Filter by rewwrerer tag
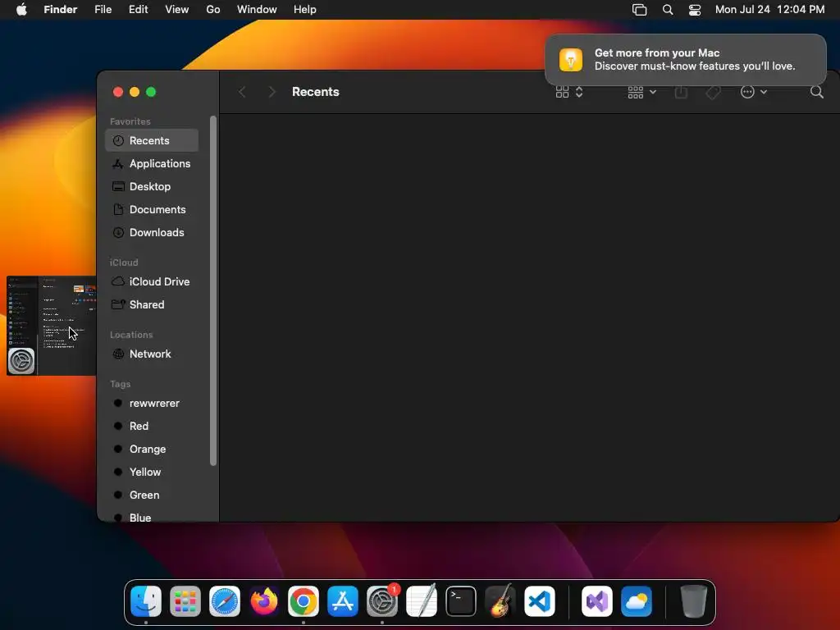840x630 pixels. (x=152, y=403)
